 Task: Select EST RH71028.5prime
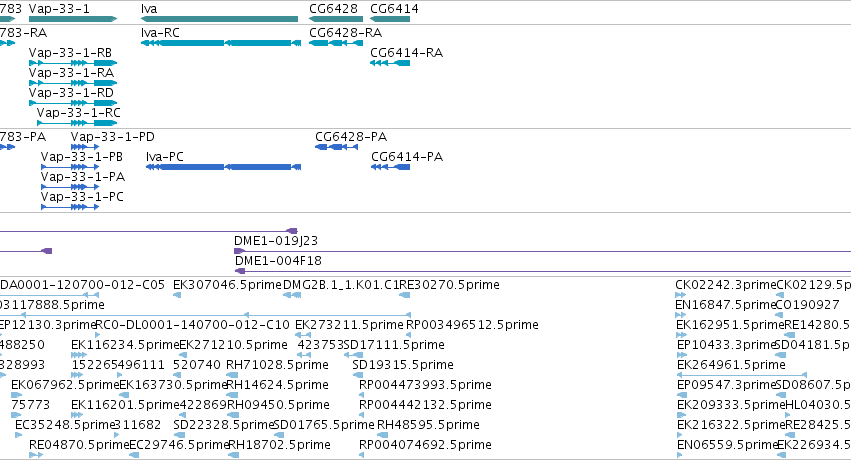(x=277, y=365)
